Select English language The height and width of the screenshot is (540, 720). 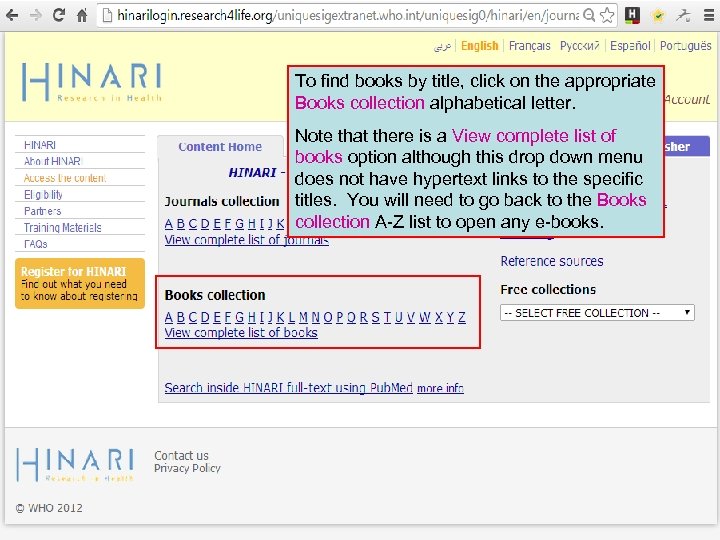[x=479, y=46]
